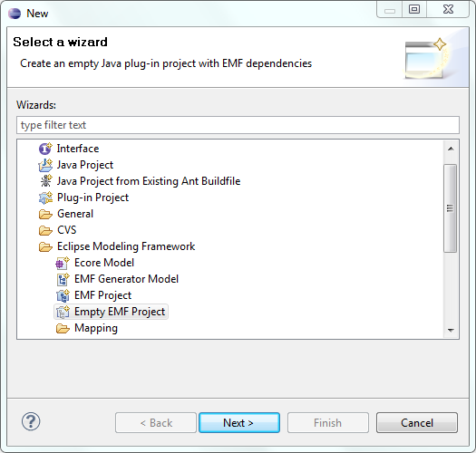Click the scroll down arrow in wizard list

click(451, 330)
